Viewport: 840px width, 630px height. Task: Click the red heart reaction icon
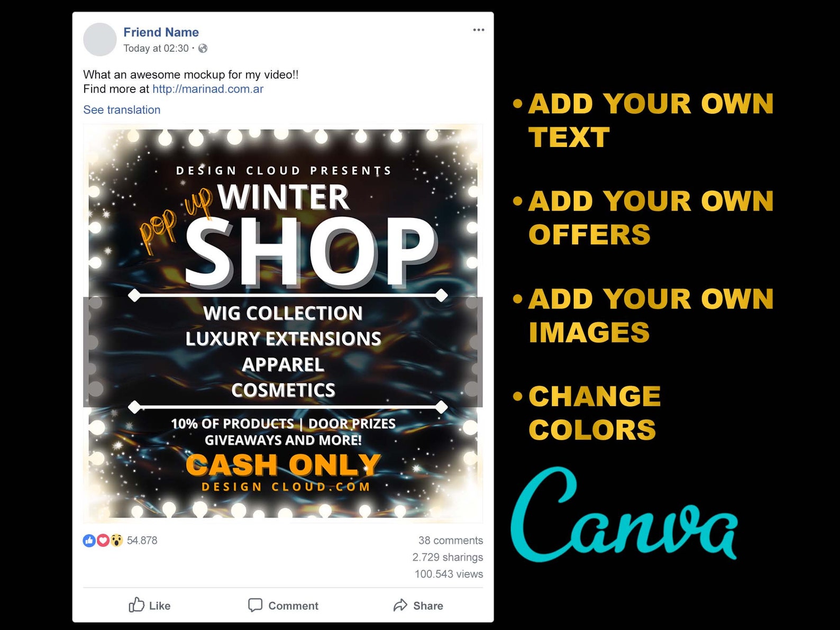(x=103, y=540)
